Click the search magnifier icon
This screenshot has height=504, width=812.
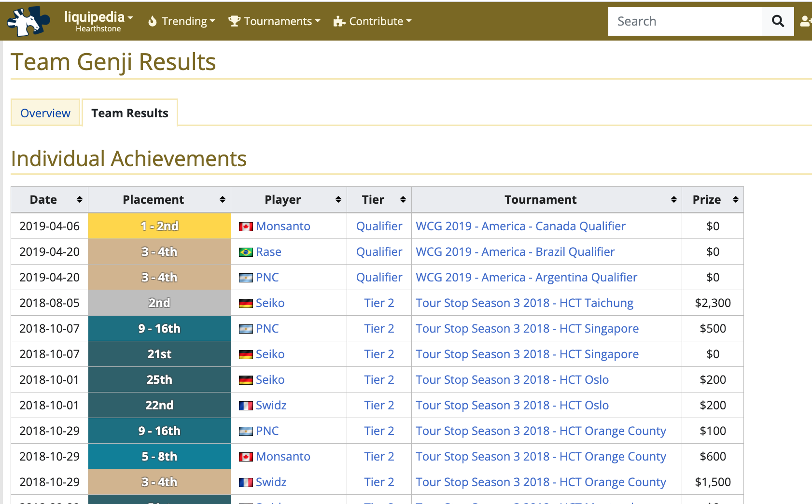coord(778,21)
